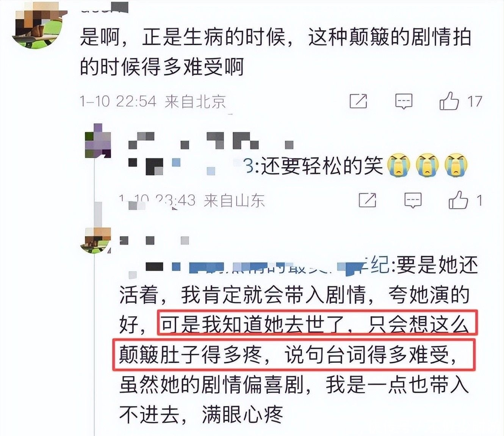The width and height of the screenshot is (504, 436).
Task: Click the reply text 还要轻松的笑
Action: (322, 166)
